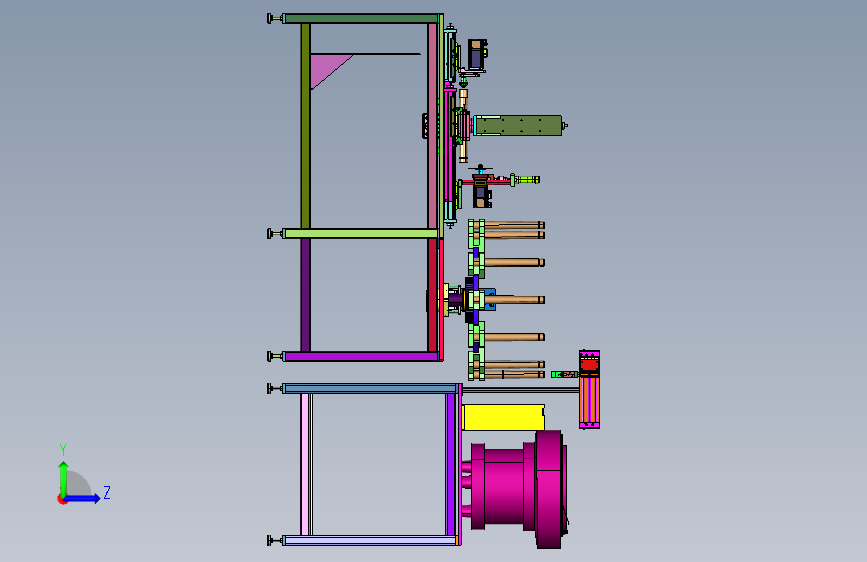Select the dark green top beam of upper frame
Image resolution: width=867 pixels, height=562 pixels.
[x=361, y=19]
